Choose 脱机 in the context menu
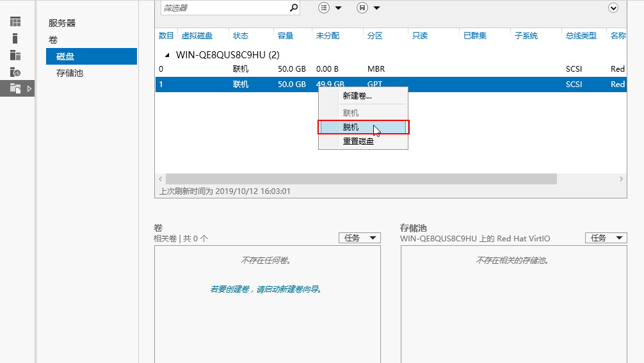The height and width of the screenshot is (363, 644). tap(364, 127)
